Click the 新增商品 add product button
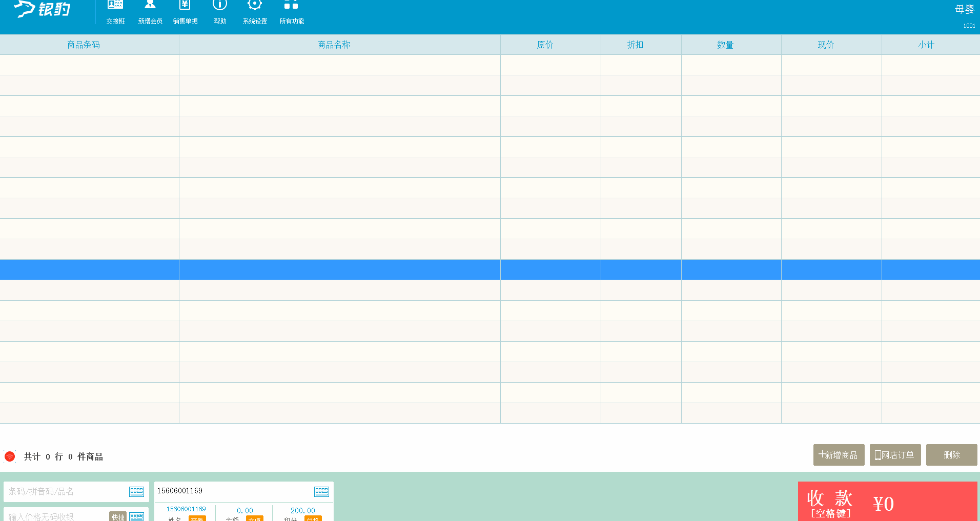Viewport: 980px width, 521px height. point(839,455)
